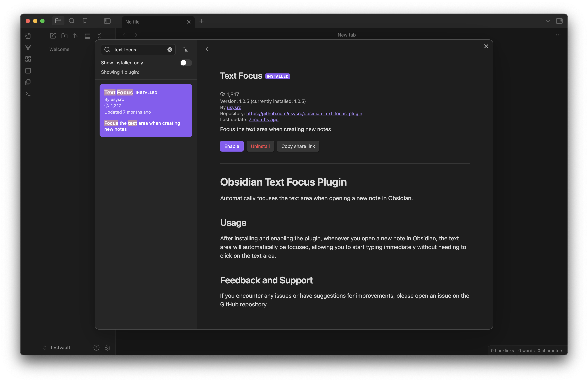Select the No file tab
Screen dimensions: 588x382
[153, 22]
